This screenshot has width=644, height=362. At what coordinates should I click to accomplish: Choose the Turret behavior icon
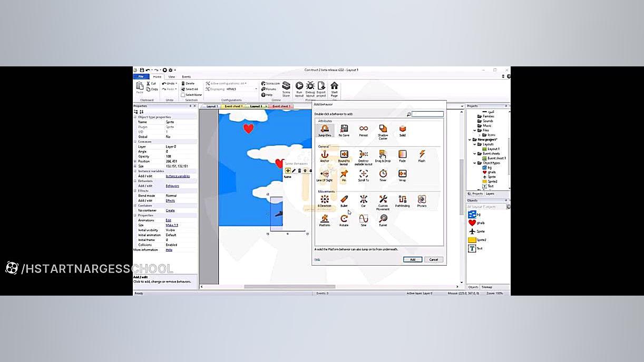383,220
